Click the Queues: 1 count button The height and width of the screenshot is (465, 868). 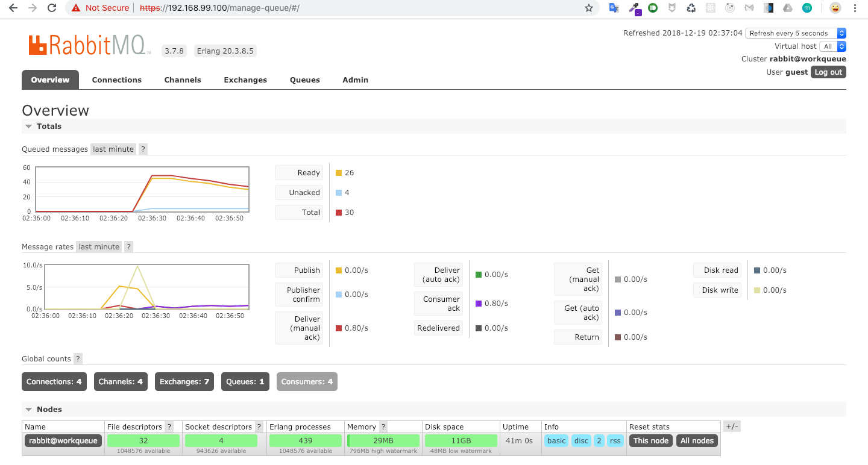(x=245, y=381)
